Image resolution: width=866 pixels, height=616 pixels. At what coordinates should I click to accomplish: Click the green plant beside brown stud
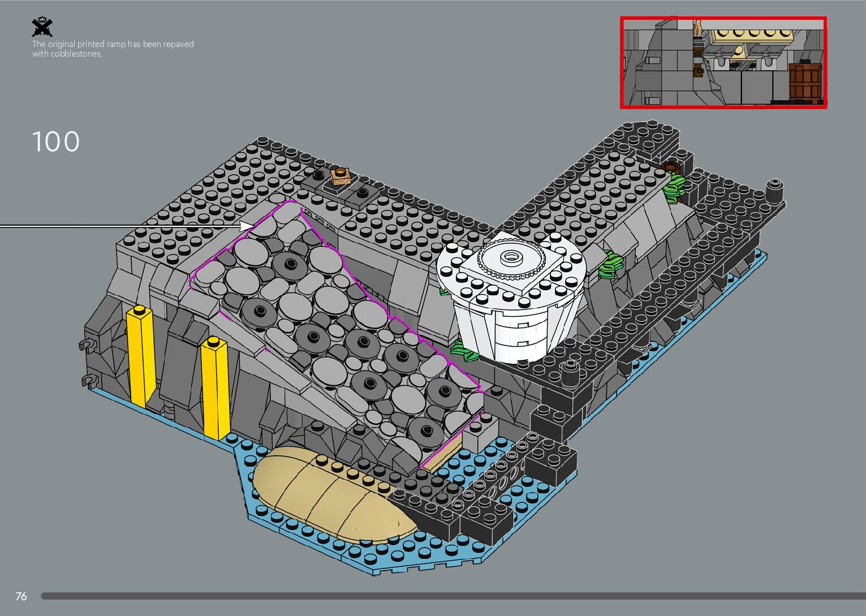tap(674, 188)
